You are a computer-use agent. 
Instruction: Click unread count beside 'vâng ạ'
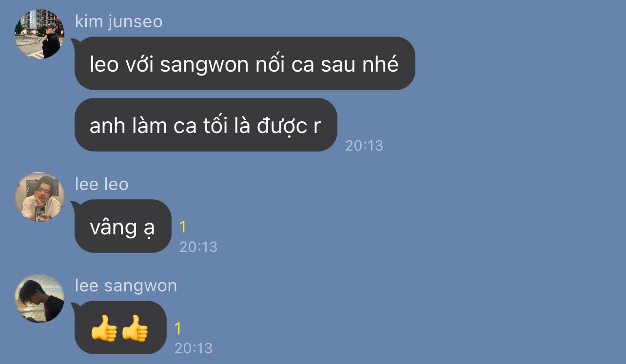[x=183, y=227]
